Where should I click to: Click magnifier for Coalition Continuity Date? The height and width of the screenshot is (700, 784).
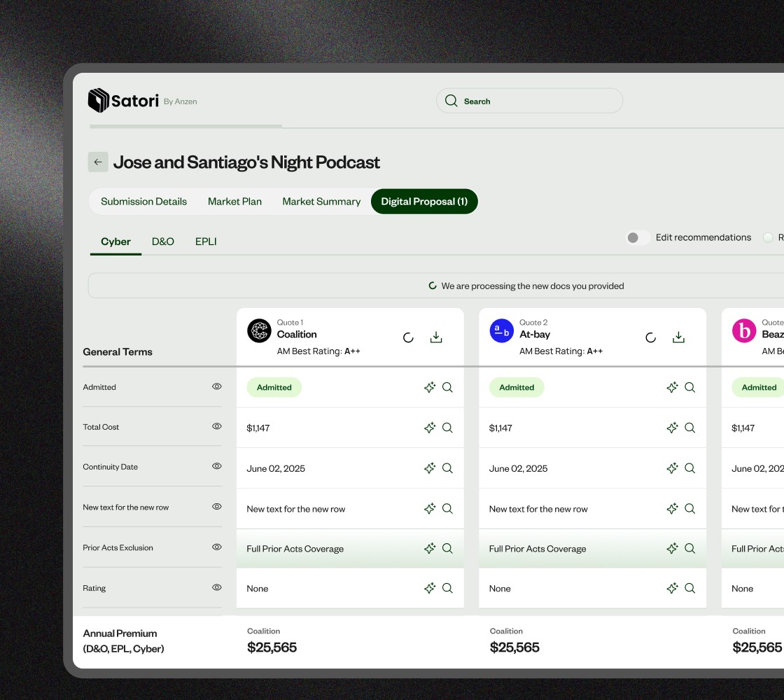[x=447, y=468]
